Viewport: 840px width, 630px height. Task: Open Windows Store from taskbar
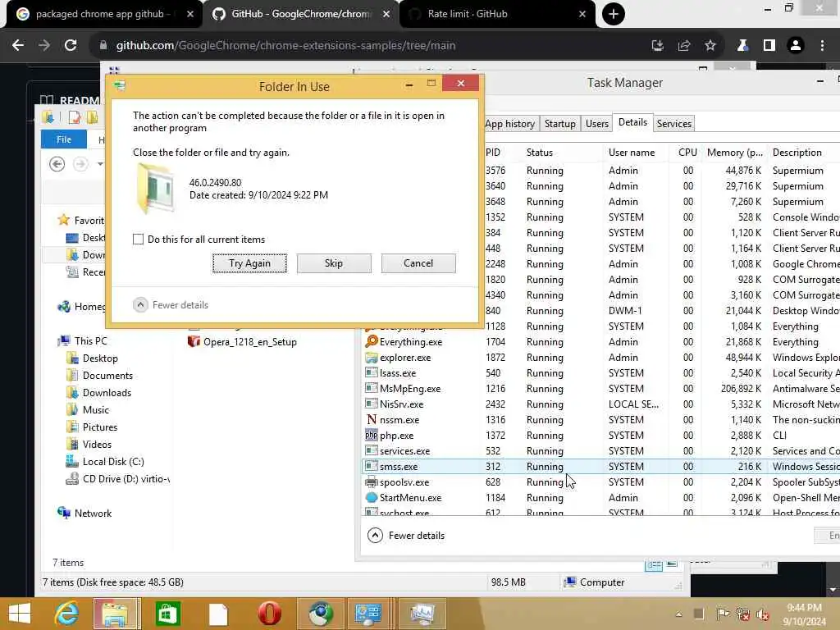tap(167, 614)
